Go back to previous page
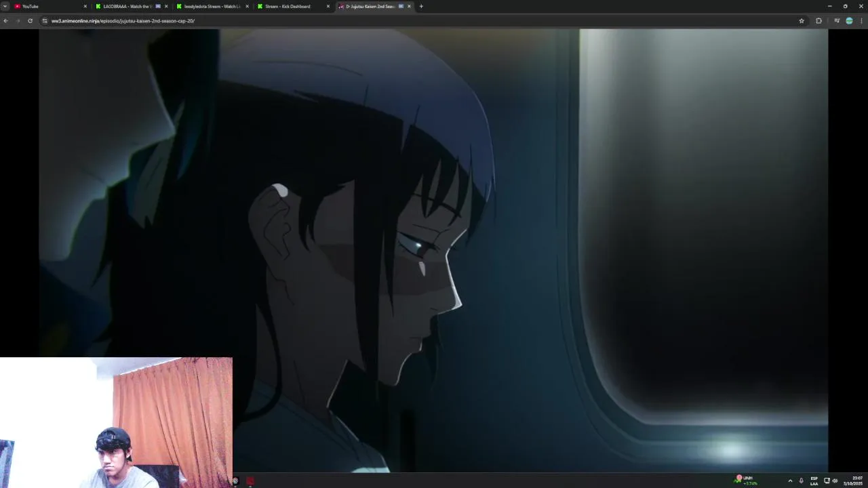The height and width of the screenshot is (488, 868). tap(5, 20)
